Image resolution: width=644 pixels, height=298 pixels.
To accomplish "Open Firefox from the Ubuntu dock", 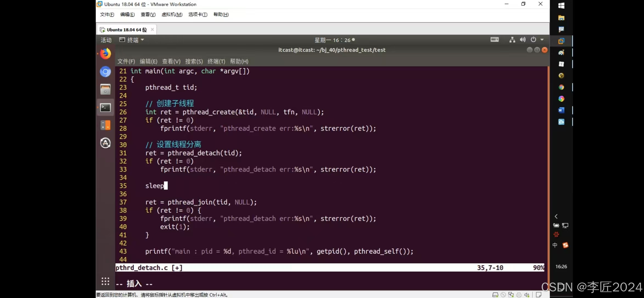I will [x=105, y=54].
